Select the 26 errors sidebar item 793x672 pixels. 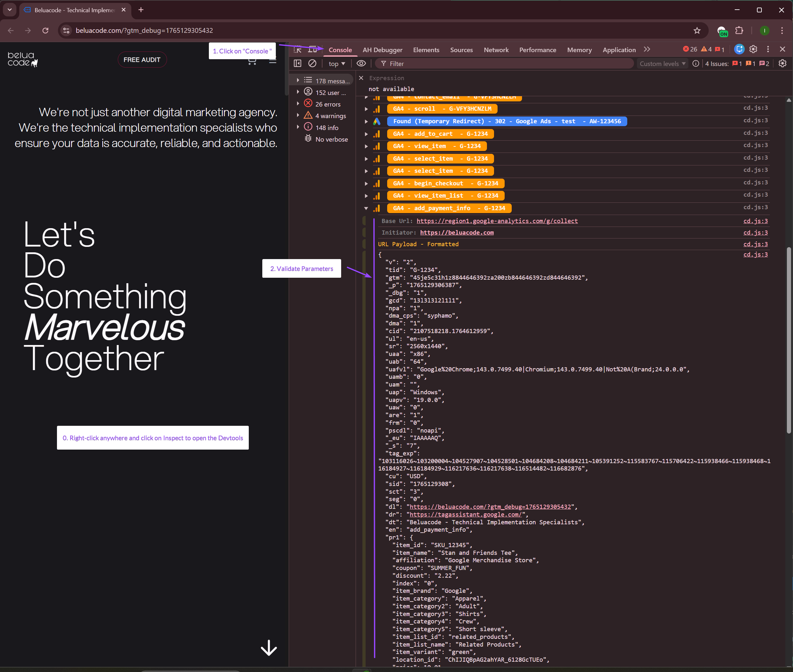coord(328,104)
